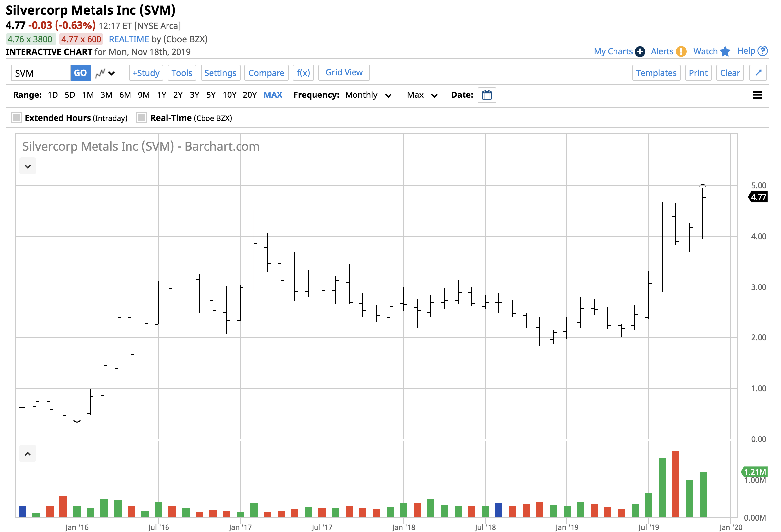Toggle Extended Hours (Intraday) checkbox
781x532 pixels.
coord(17,118)
